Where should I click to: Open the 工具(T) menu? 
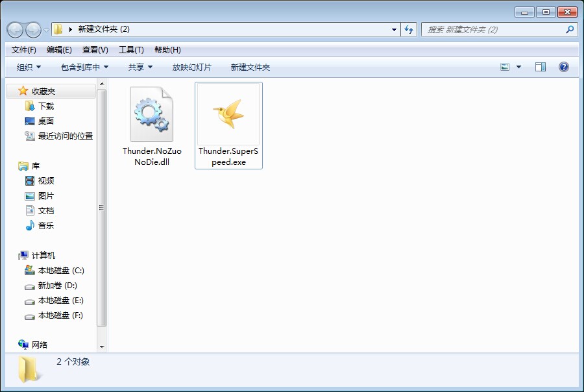click(131, 49)
